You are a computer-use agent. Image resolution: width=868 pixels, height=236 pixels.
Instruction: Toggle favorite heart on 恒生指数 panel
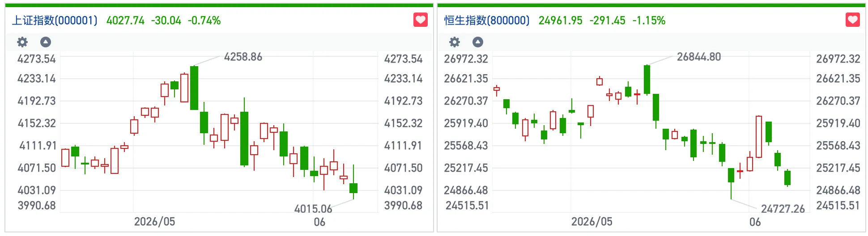pos(852,20)
